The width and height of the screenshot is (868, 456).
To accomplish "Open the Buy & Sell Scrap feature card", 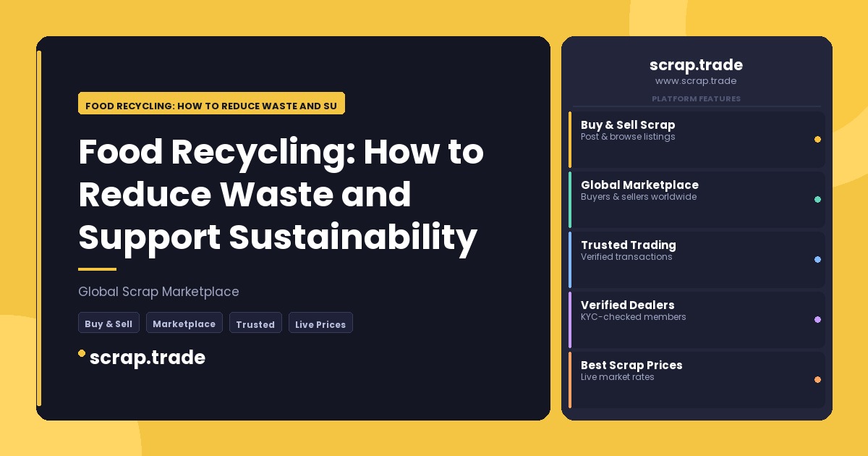I will coord(697,139).
